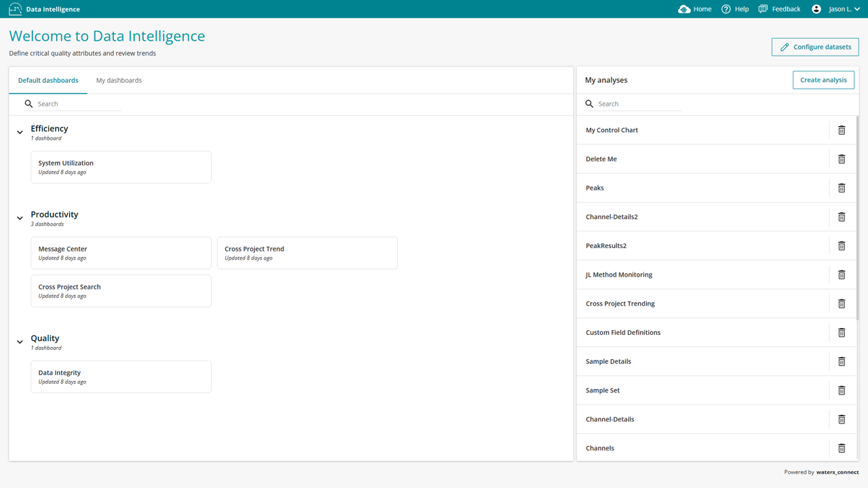Click the Productivity section heading
Image resolution: width=868 pixels, height=488 pixels.
(x=54, y=214)
